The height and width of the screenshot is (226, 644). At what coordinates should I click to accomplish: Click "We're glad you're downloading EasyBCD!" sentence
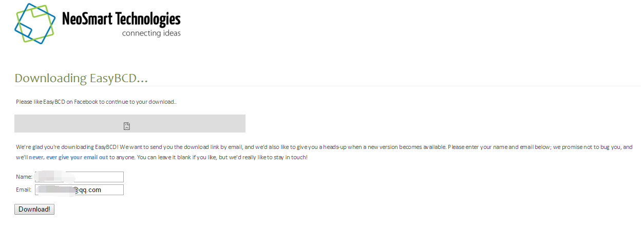[x=67, y=147]
